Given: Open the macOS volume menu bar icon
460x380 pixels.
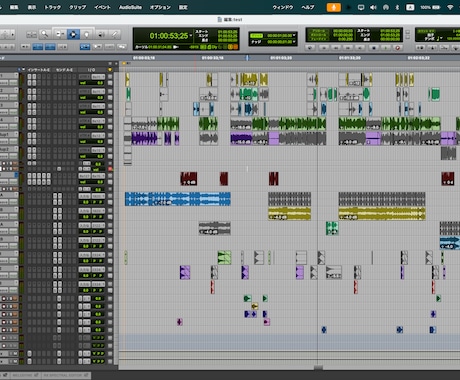Looking at the screenshot, I should 373,7.
